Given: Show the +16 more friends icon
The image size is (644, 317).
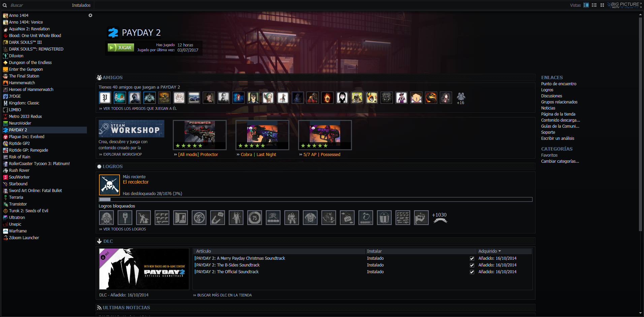Looking at the screenshot, I should (x=461, y=98).
